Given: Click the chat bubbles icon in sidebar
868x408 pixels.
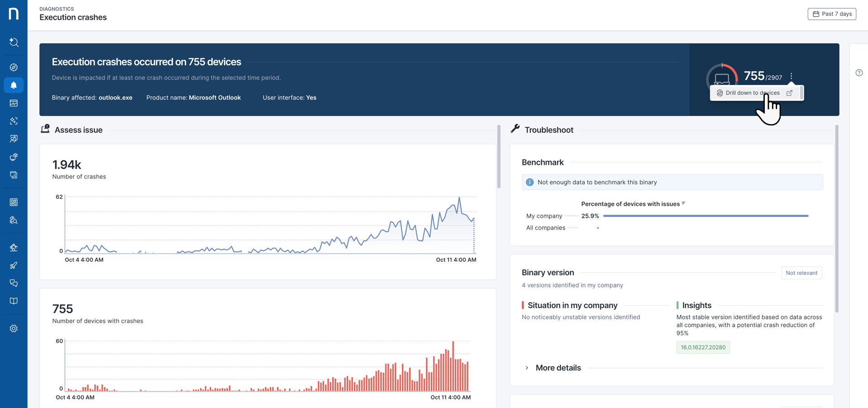Looking at the screenshot, I should pyautogui.click(x=14, y=283).
